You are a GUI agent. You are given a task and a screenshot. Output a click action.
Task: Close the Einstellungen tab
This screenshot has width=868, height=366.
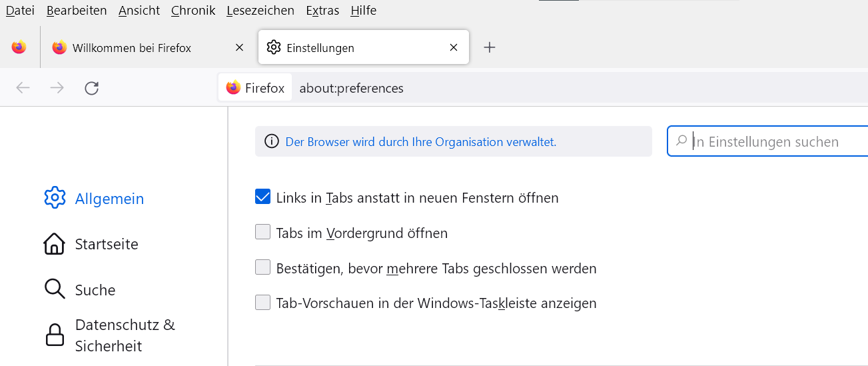tap(454, 47)
